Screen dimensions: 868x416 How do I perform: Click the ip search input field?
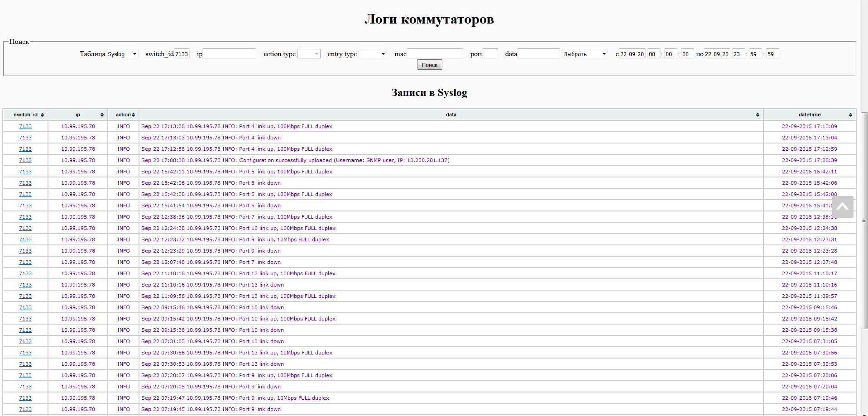click(x=229, y=54)
